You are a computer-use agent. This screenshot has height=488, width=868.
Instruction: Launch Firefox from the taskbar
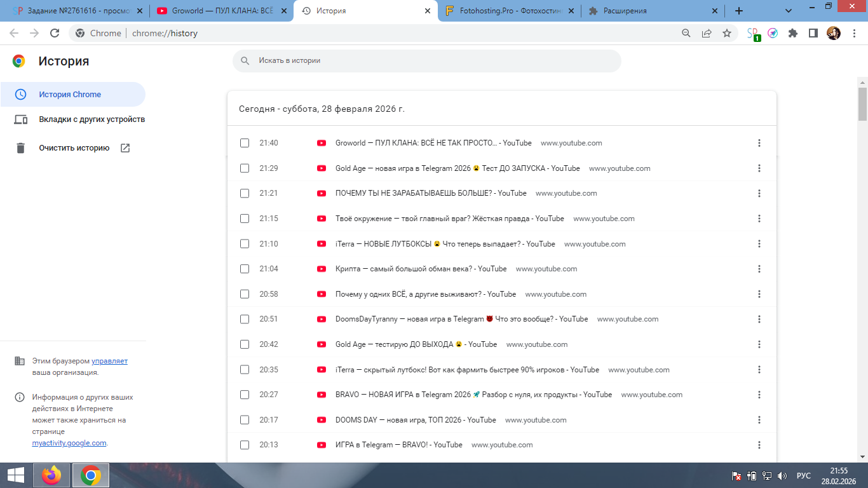(51, 475)
